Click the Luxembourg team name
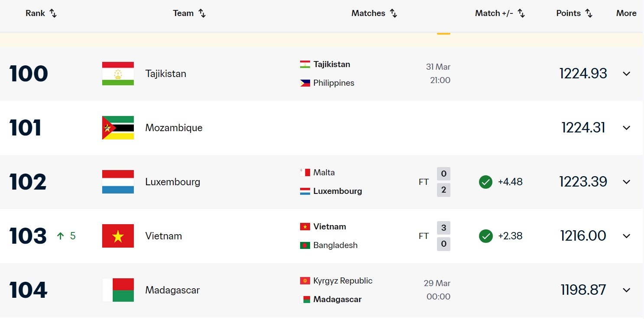The image size is (644, 319). pos(172,182)
